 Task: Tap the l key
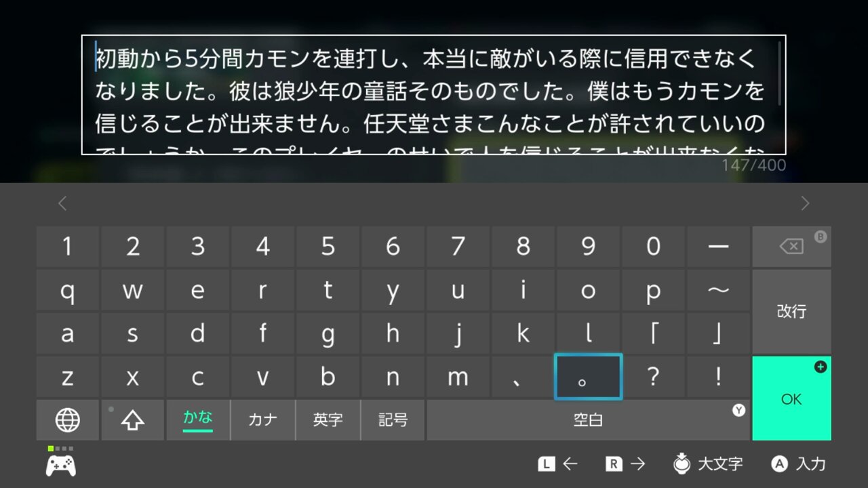pyautogui.click(x=589, y=333)
